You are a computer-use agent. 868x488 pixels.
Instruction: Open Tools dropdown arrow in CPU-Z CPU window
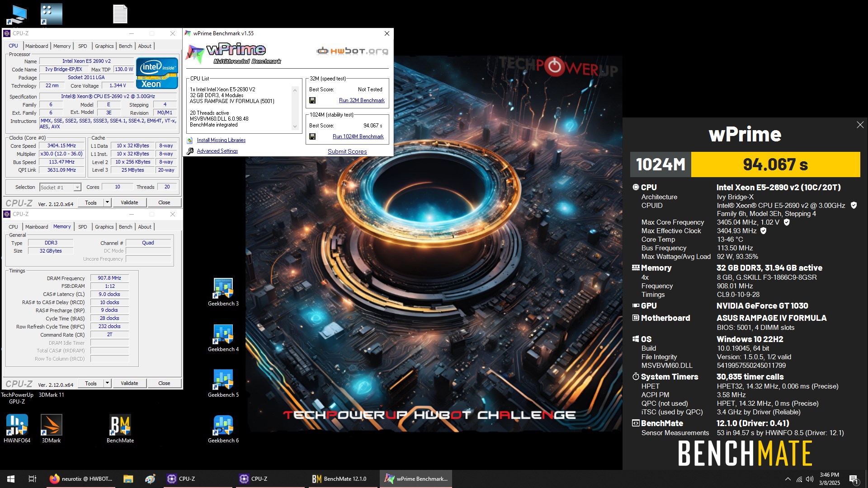pyautogui.click(x=108, y=202)
